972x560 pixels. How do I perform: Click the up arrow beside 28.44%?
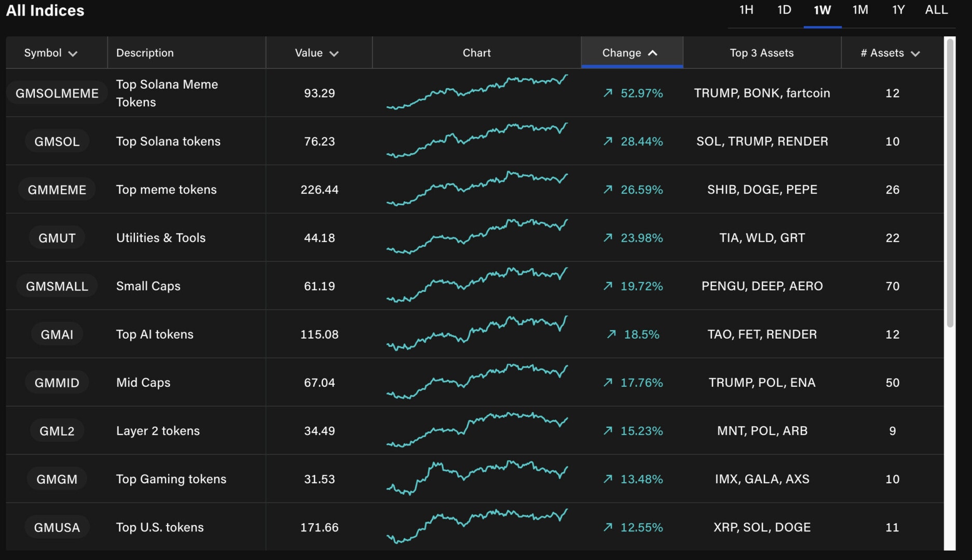click(608, 141)
